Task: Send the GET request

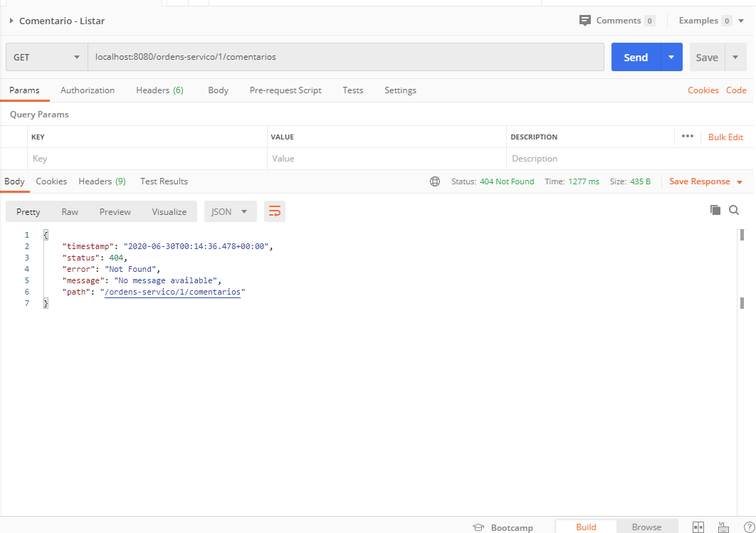Action: coord(636,57)
